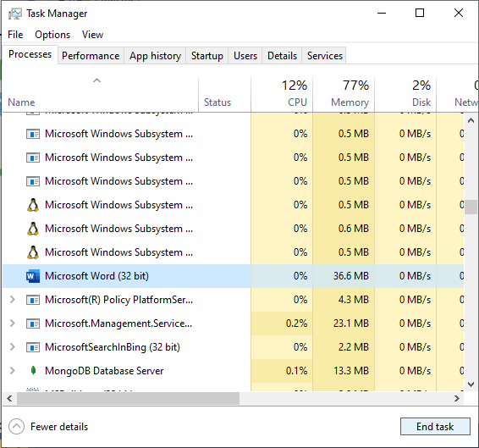Collapse view using Fewer details arrow
Screen dimensions: 479x448
tap(16, 427)
